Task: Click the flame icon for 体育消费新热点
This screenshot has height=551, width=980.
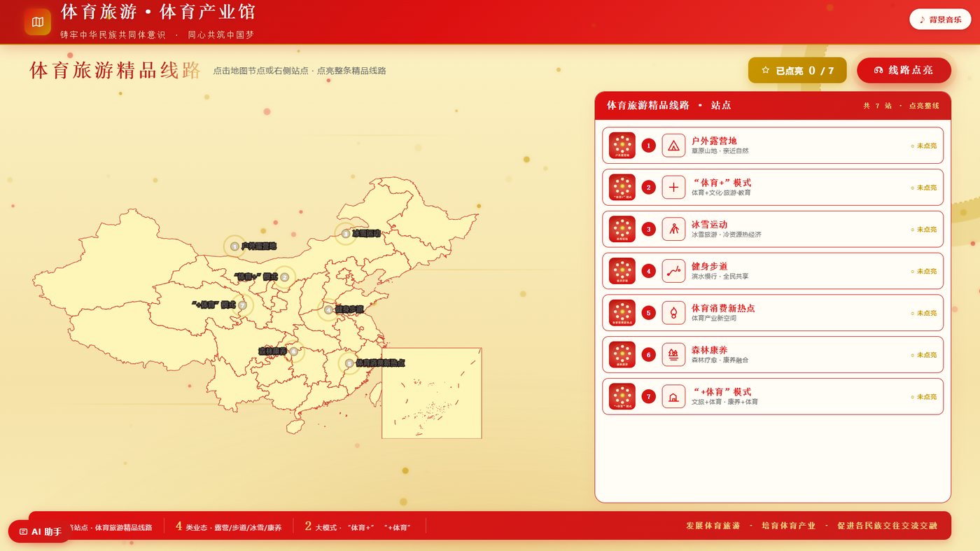Action: (673, 313)
